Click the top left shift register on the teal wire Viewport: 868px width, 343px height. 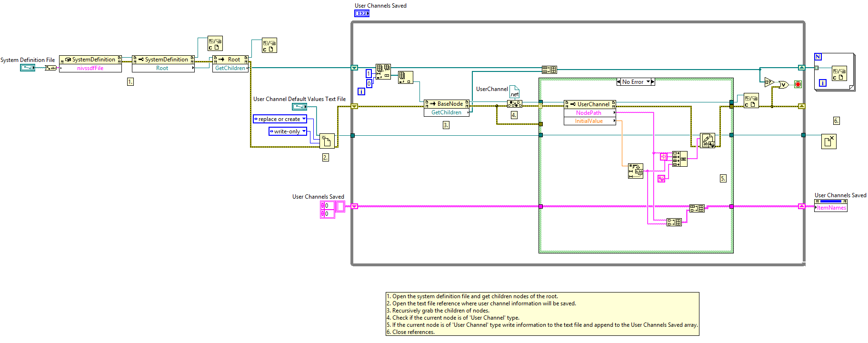[354, 68]
